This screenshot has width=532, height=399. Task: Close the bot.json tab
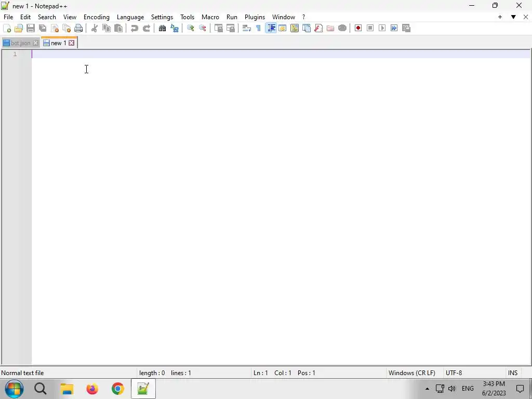tap(35, 43)
